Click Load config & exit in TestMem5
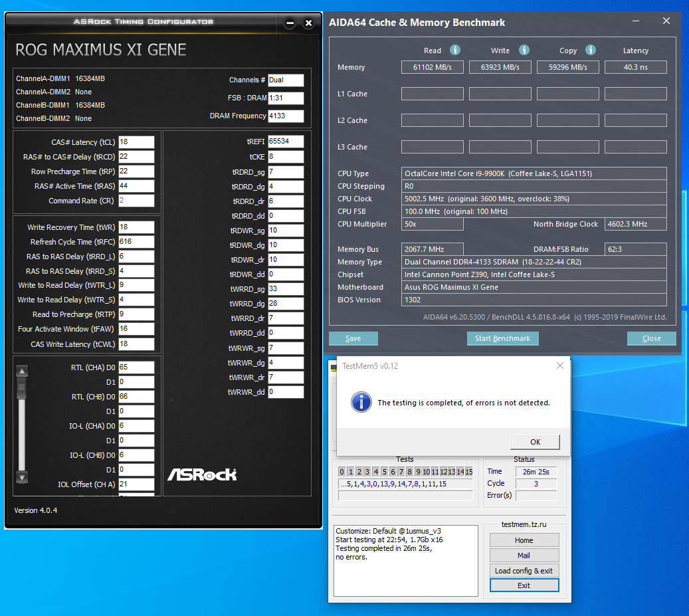 click(524, 571)
